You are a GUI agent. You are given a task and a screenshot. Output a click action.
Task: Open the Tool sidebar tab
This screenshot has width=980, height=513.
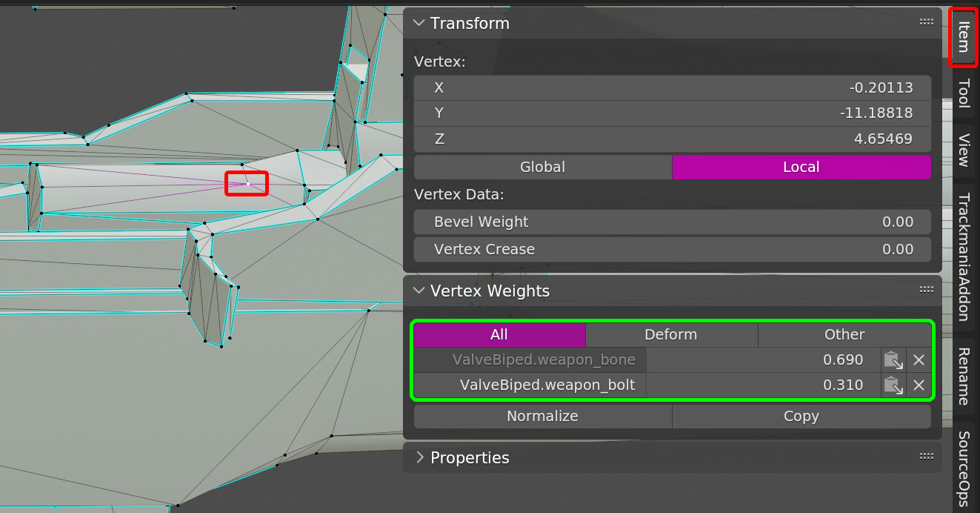pos(964,93)
